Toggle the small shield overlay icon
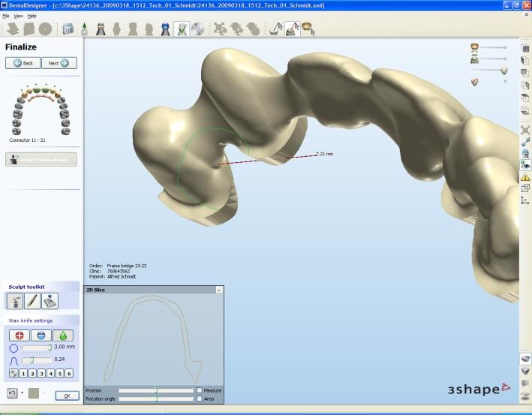532x415 pixels. [475, 82]
